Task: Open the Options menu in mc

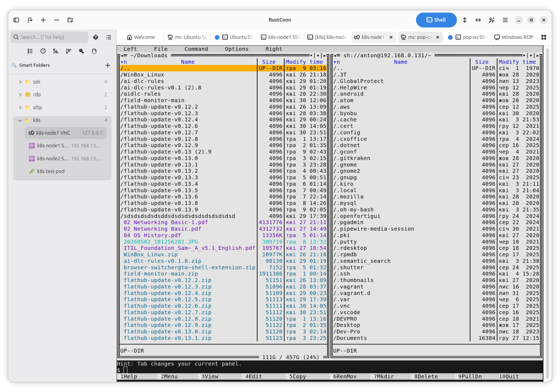Action: pos(237,49)
